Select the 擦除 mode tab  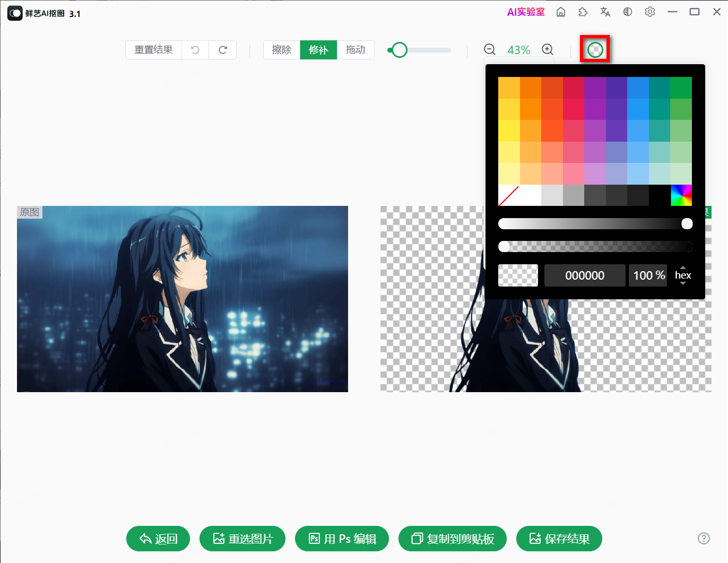point(282,50)
